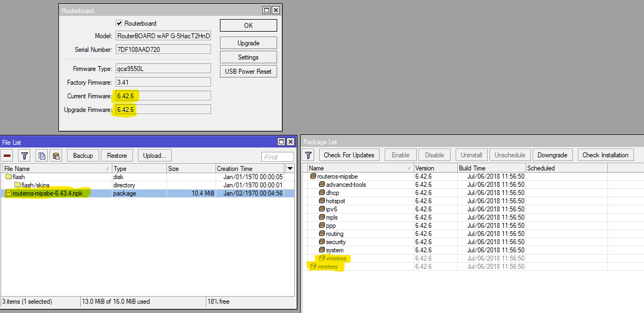
Task: Close the File List window
Action: tap(290, 142)
